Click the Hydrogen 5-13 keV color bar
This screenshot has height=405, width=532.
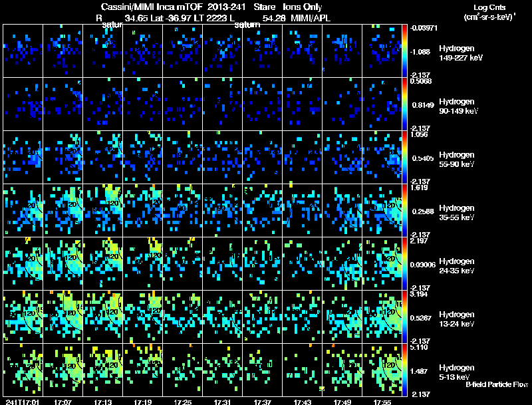[x=404, y=370]
